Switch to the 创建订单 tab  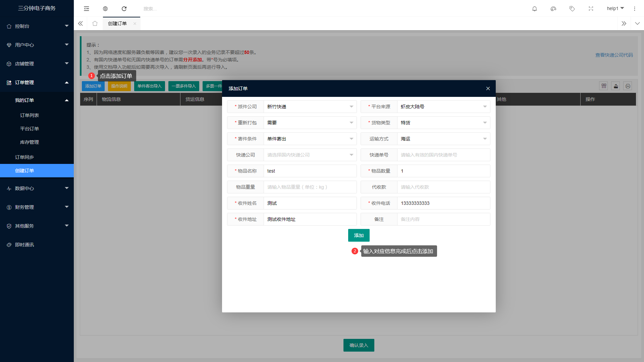(x=117, y=23)
